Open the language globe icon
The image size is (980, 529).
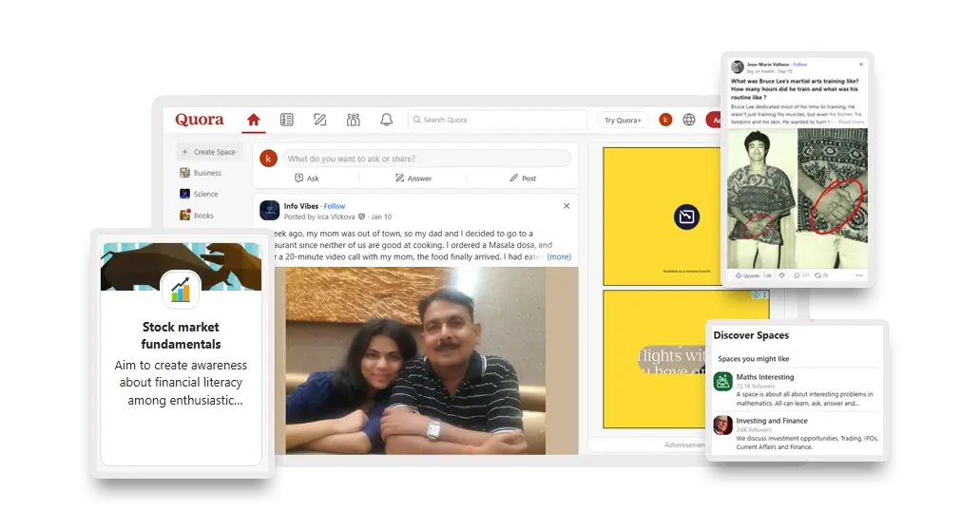pyautogui.click(x=689, y=120)
